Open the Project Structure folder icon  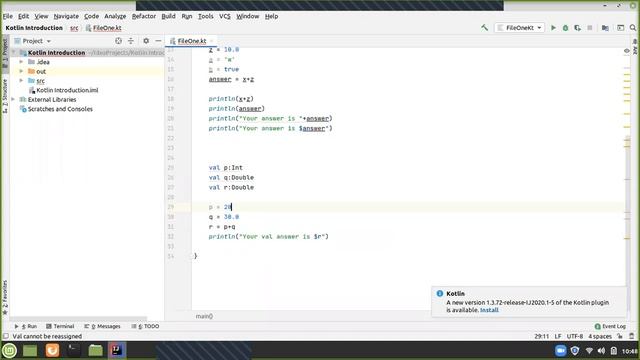605,28
